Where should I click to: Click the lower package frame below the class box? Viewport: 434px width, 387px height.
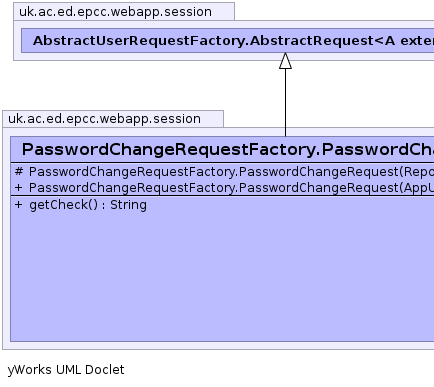[x=218, y=346]
